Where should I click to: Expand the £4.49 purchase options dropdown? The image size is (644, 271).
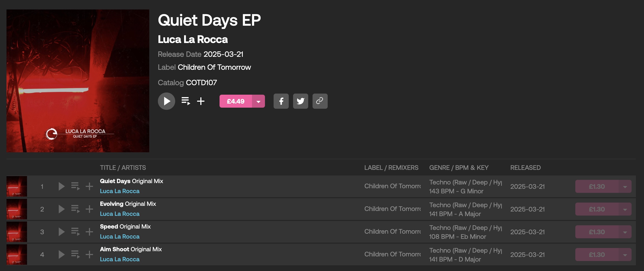[258, 101]
